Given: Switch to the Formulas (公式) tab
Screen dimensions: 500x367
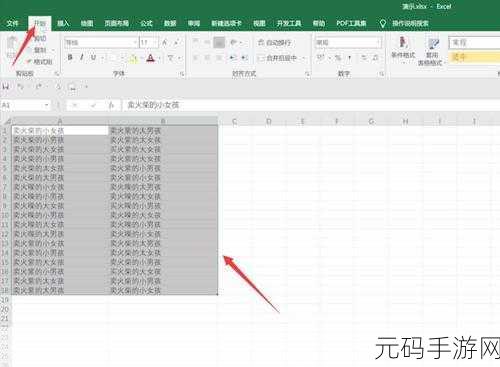Looking at the screenshot, I should tap(146, 23).
